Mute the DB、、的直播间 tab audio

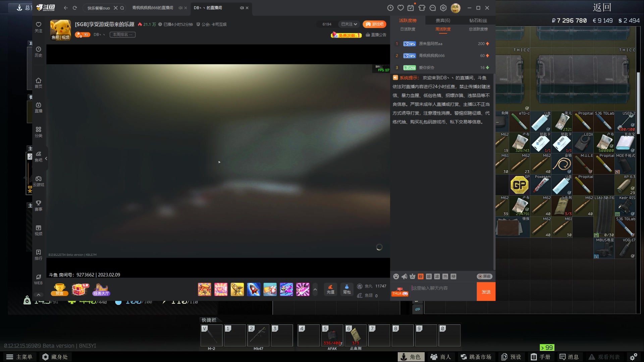tap(242, 8)
